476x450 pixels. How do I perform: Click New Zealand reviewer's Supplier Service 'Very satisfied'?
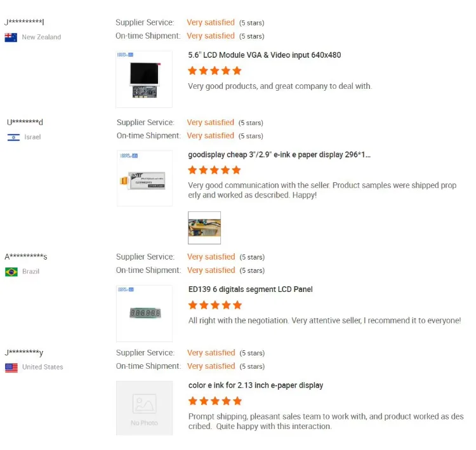(x=211, y=23)
